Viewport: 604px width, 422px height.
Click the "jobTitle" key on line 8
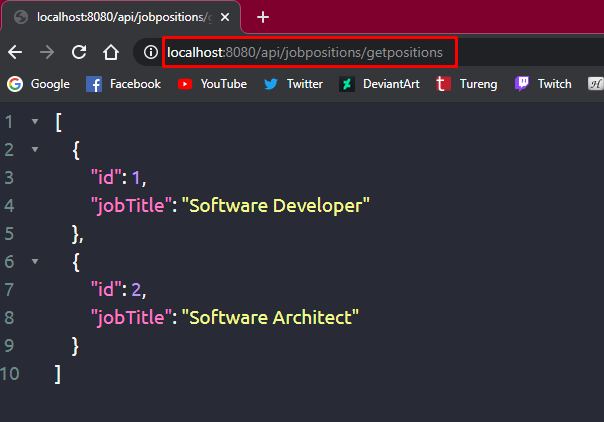point(131,318)
